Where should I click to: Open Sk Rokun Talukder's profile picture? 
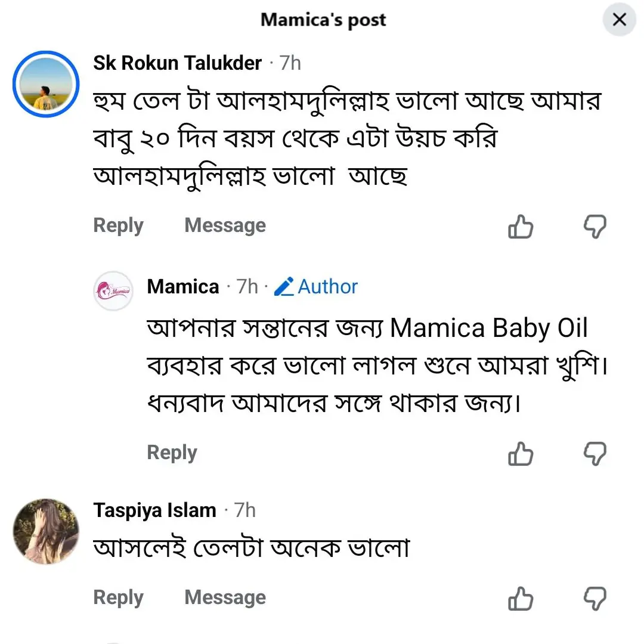[46, 83]
